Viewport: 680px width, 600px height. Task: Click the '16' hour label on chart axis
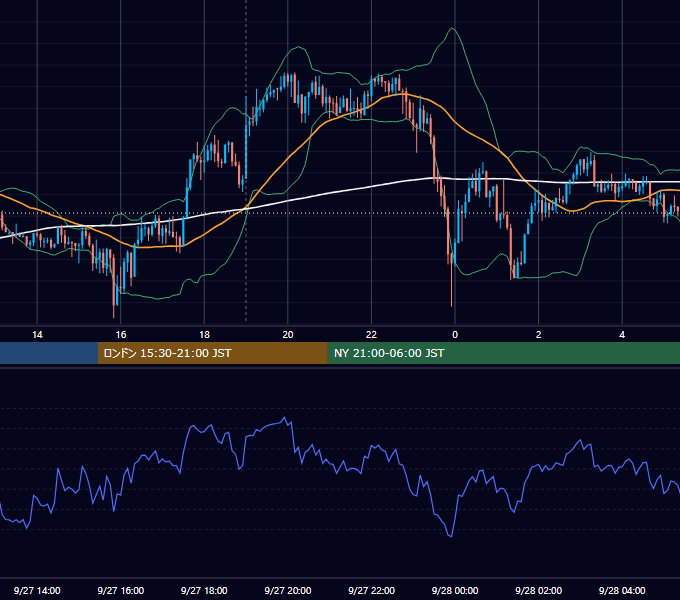(x=121, y=335)
